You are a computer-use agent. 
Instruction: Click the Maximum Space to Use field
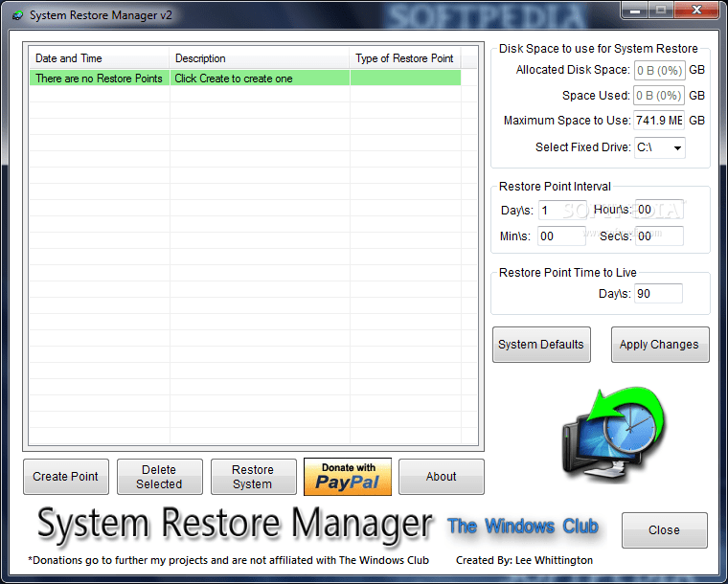[659, 121]
